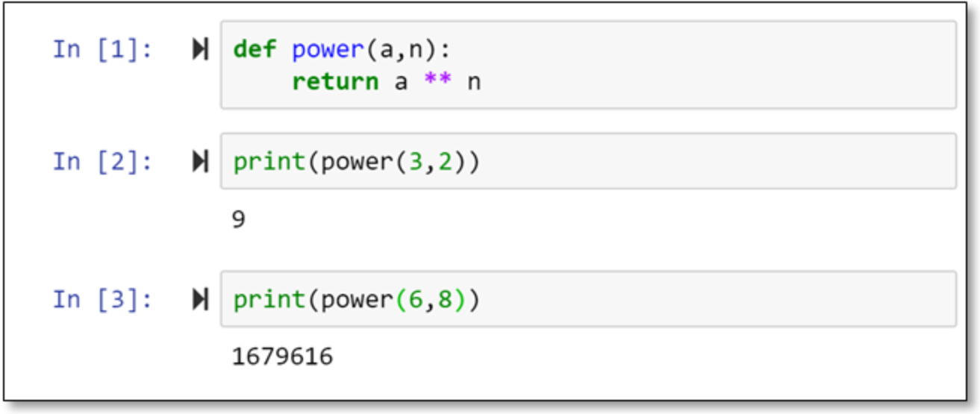Select the In [3] cell prompt
The width and height of the screenshot is (980, 414).
102,299
